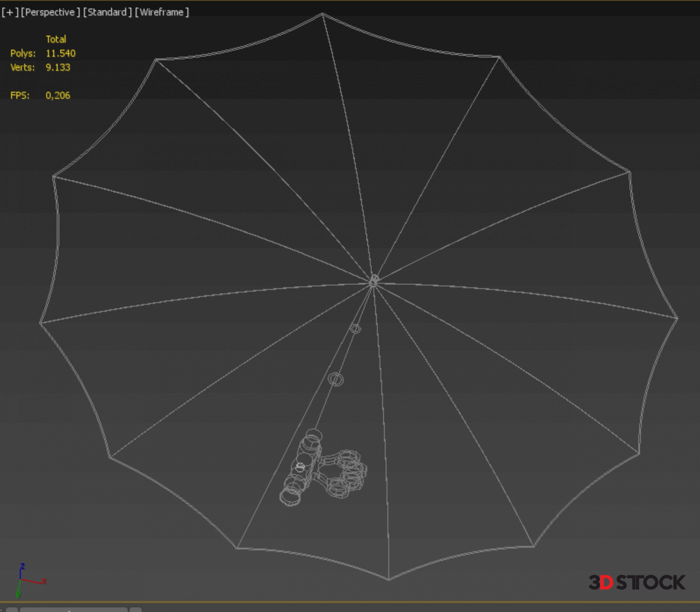Open the Perspective viewport view menu
The height and width of the screenshot is (612, 700).
coord(50,12)
